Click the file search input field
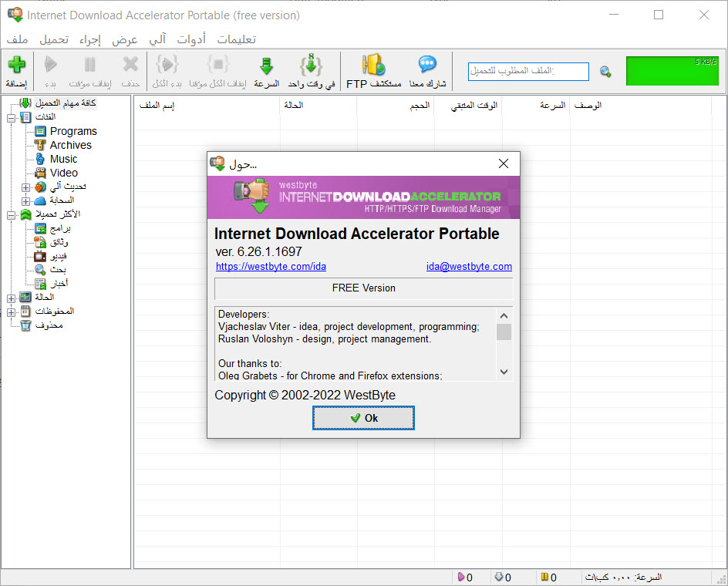The height and width of the screenshot is (586, 728). pos(528,72)
